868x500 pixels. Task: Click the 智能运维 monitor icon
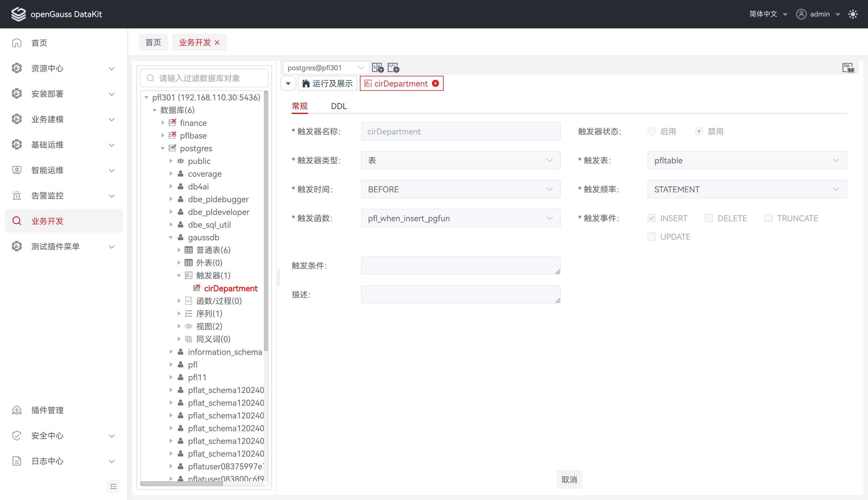point(17,170)
